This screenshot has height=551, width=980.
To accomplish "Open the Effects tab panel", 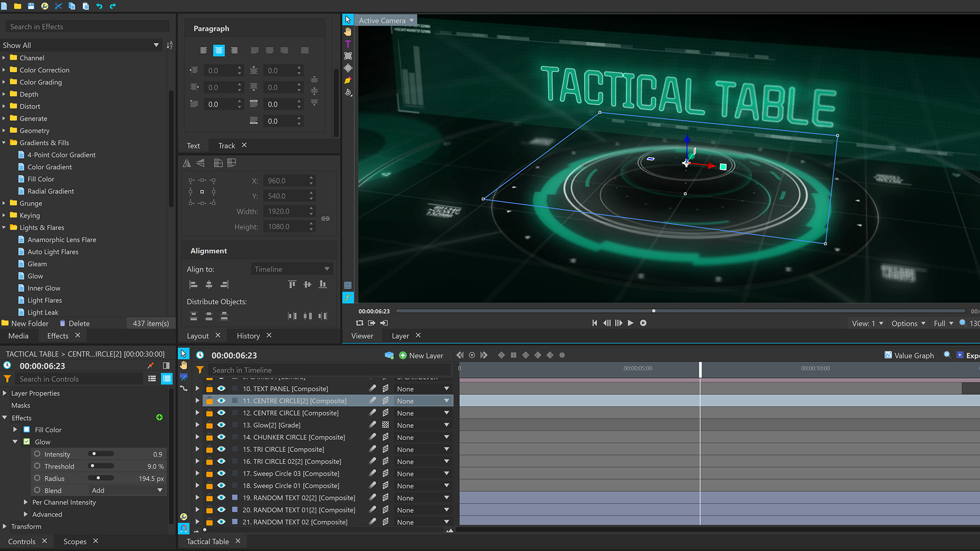I will click(x=57, y=336).
